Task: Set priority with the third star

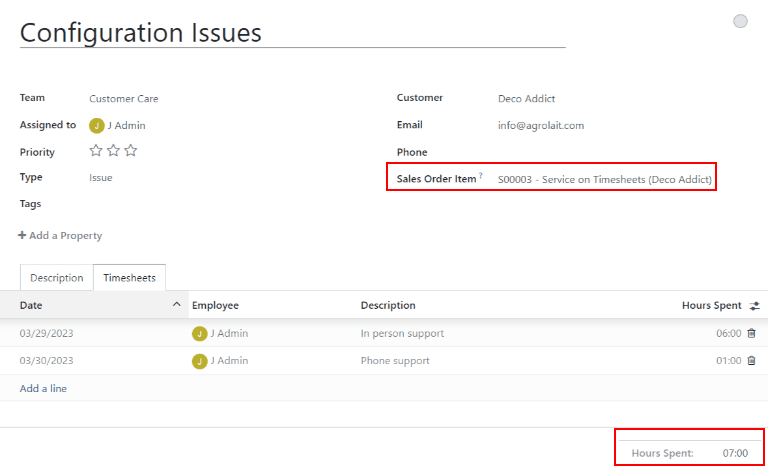Action: tap(130, 151)
